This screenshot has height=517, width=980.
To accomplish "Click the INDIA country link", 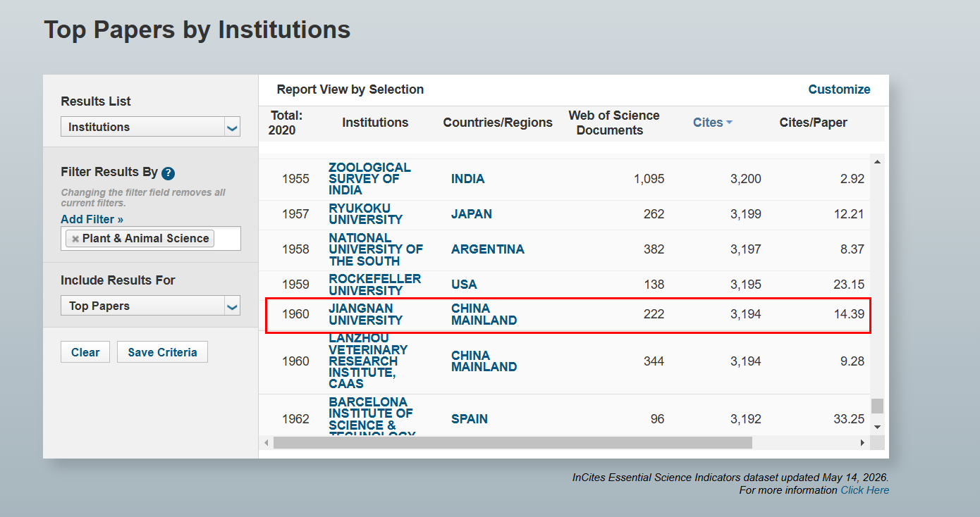I will coord(467,179).
